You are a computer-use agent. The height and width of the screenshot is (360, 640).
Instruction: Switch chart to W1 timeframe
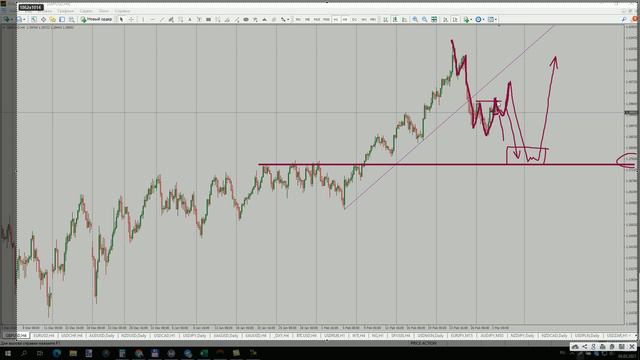click(364, 19)
